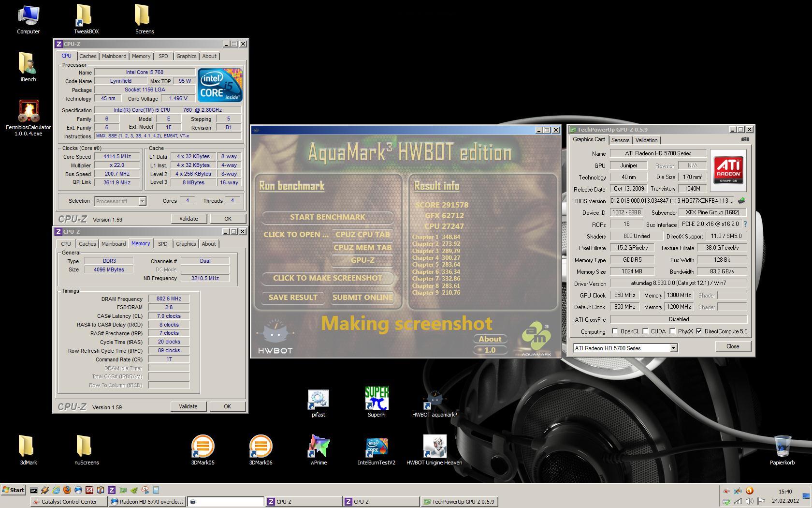The width and height of the screenshot is (812, 508).
Task: Enable the OpenCL checkbox in GPU-Z
Action: (615, 331)
